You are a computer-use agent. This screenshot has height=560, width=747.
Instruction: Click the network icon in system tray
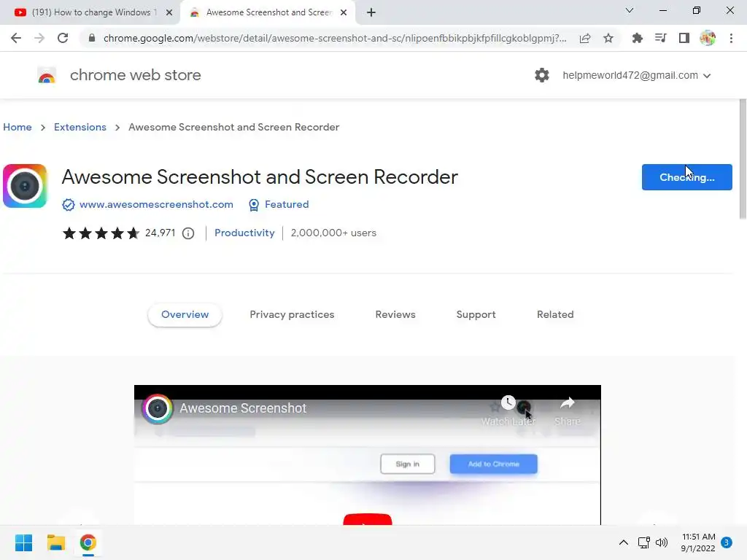643,542
